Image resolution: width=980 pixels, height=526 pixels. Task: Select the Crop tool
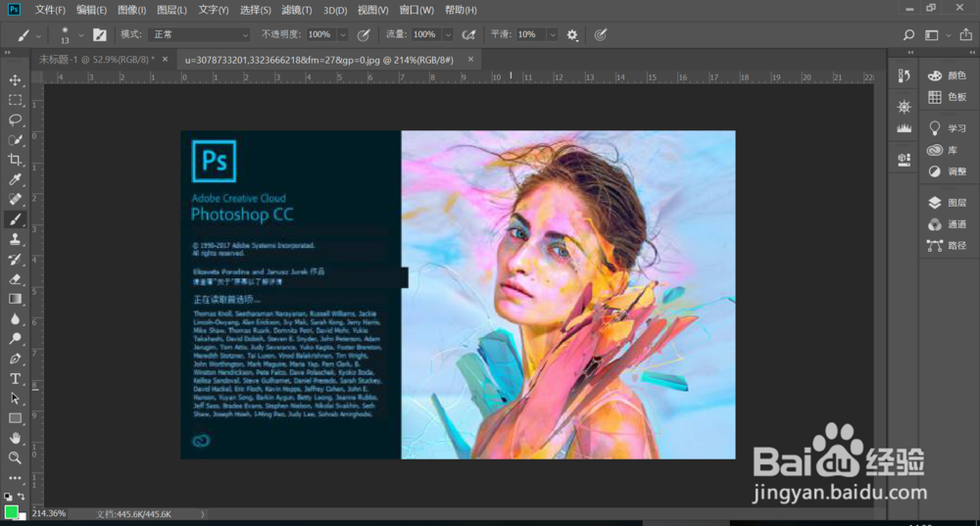(x=15, y=160)
